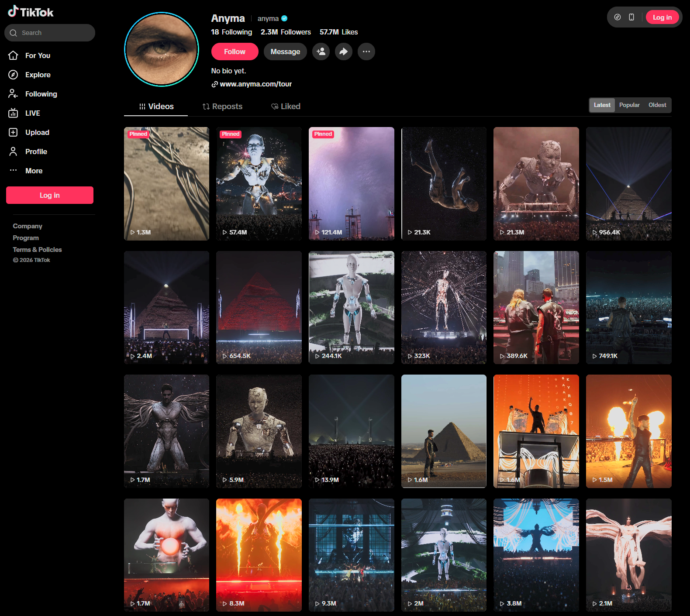Switch to the Liked tab
Viewport: 690px width, 616px height.
point(286,107)
